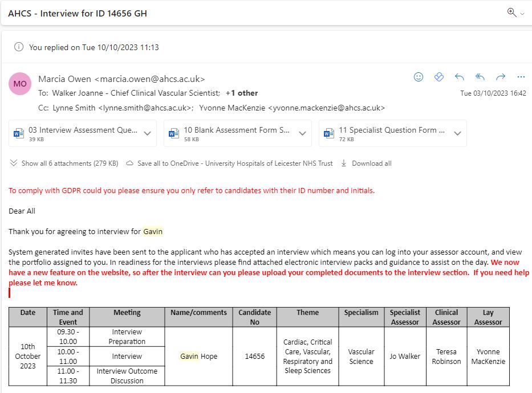The width and height of the screenshot is (532, 393).
Task: Click the Reply all icon
Action: (x=480, y=77)
